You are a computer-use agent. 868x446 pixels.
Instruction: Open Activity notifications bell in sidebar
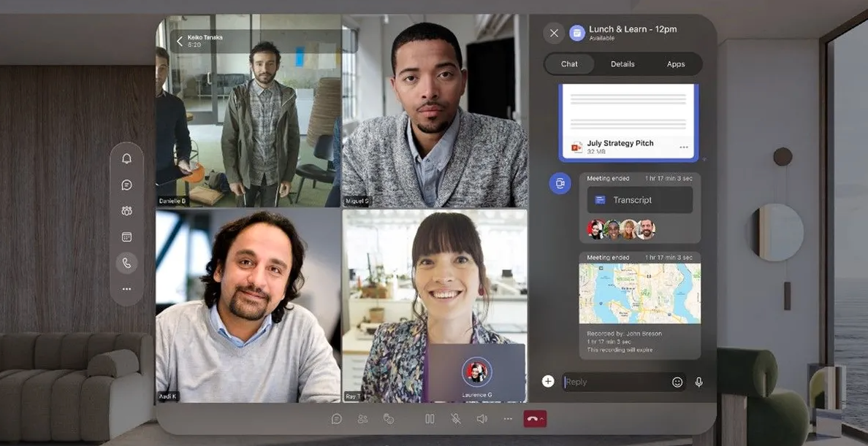tap(126, 158)
